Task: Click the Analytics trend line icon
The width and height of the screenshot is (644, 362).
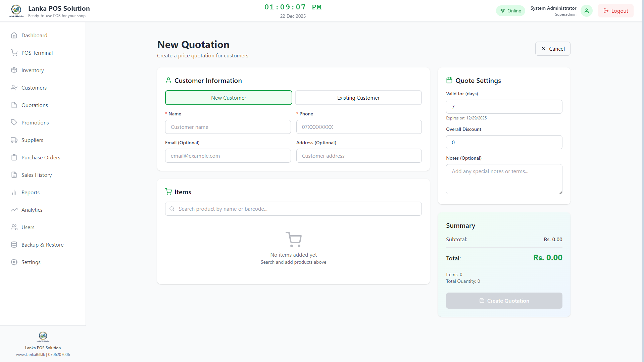Action: coord(14,210)
